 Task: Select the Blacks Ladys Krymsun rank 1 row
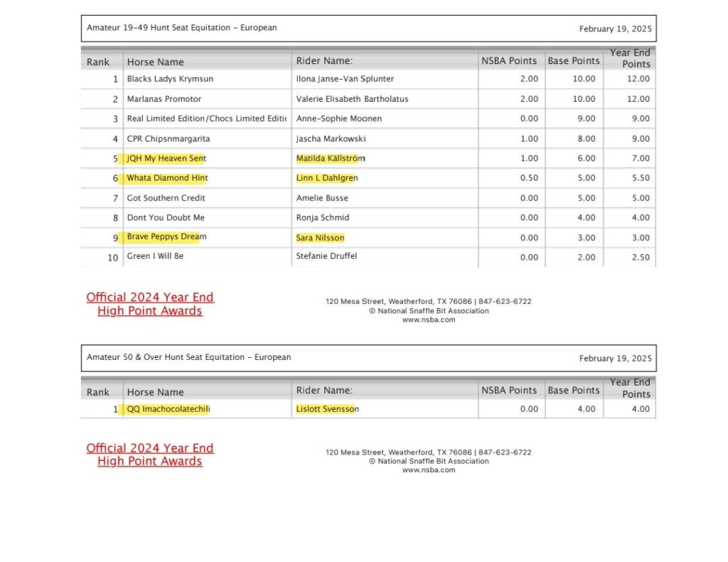[x=170, y=79]
